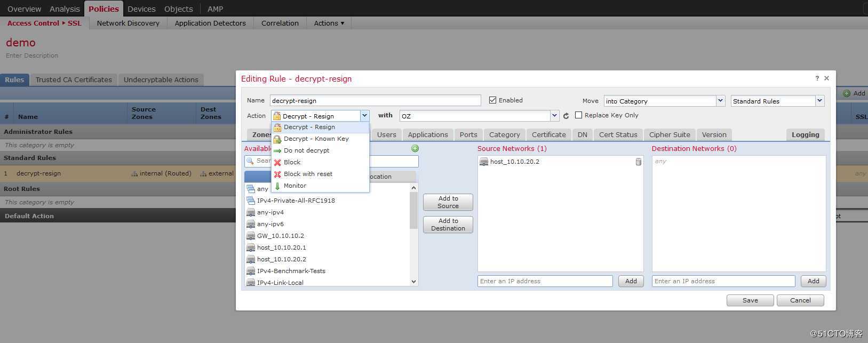The height and width of the screenshot is (343, 868).
Task: Open the Devices top menu
Action: point(141,9)
